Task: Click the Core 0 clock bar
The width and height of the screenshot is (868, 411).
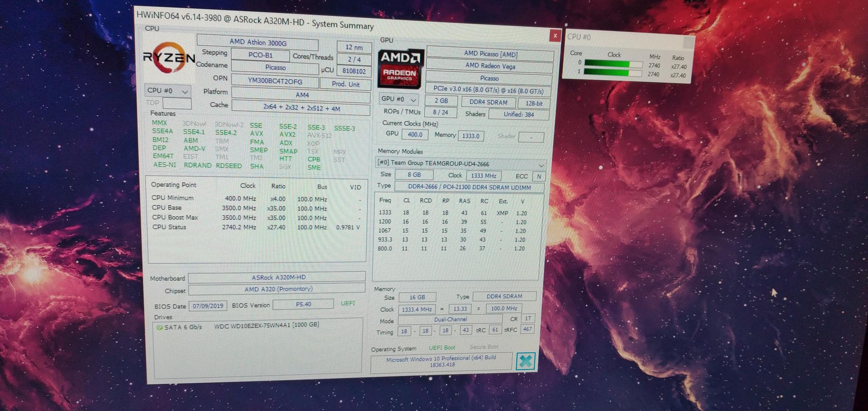Action: click(613, 64)
